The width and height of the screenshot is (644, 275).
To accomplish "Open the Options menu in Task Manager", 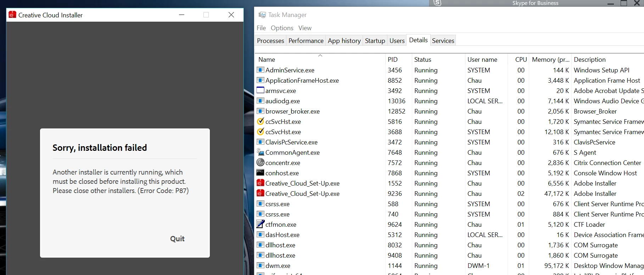I will 282,28.
